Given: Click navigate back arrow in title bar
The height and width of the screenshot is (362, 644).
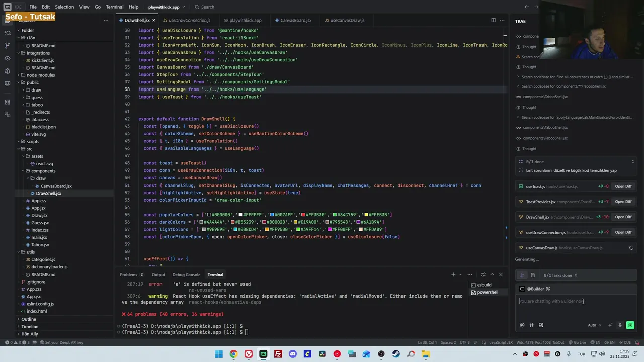Looking at the screenshot, I should click(x=527, y=7).
